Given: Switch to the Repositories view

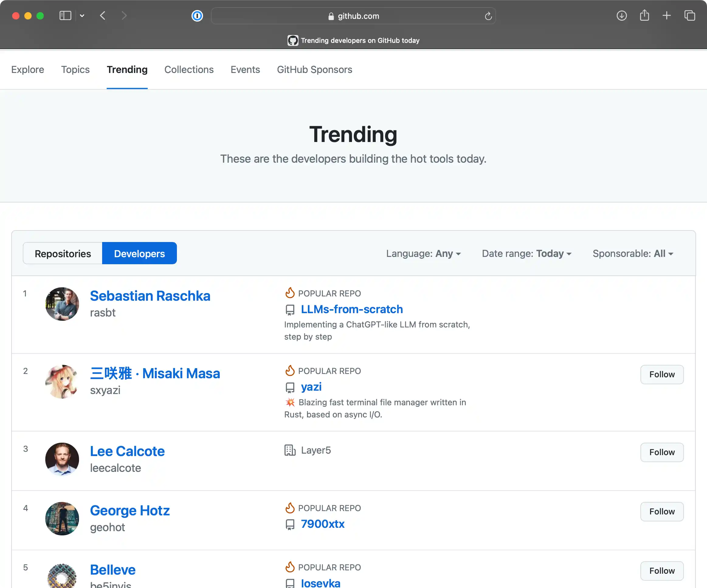Looking at the screenshot, I should tap(63, 253).
